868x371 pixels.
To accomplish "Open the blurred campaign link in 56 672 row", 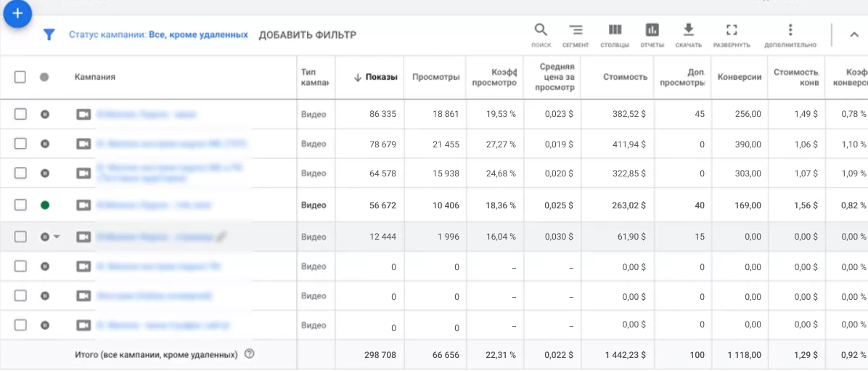I will coord(153,205).
